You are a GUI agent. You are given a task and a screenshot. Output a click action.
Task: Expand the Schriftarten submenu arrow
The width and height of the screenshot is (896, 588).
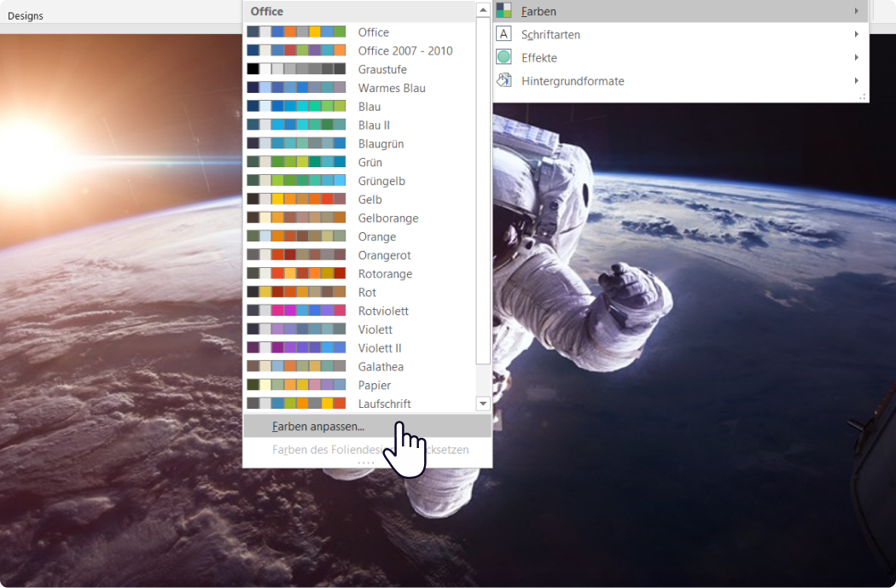(856, 34)
